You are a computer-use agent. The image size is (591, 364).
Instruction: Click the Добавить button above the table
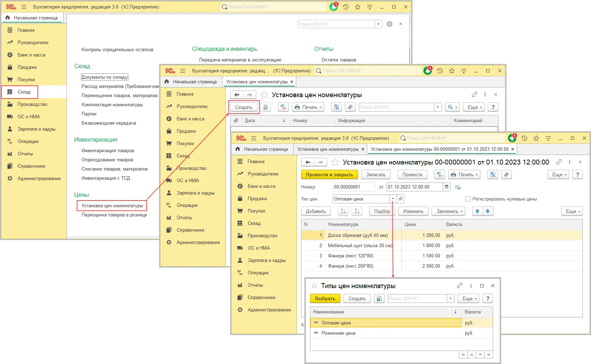coord(316,211)
